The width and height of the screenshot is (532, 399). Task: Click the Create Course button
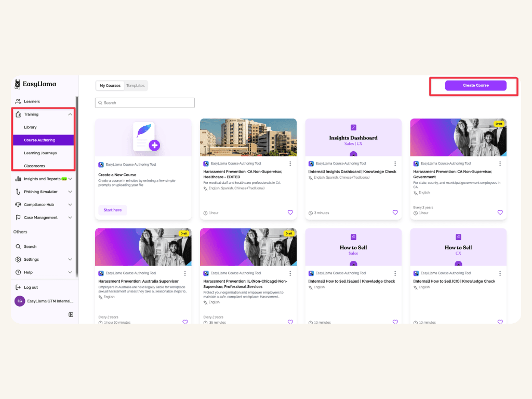(x=476, y=86)
